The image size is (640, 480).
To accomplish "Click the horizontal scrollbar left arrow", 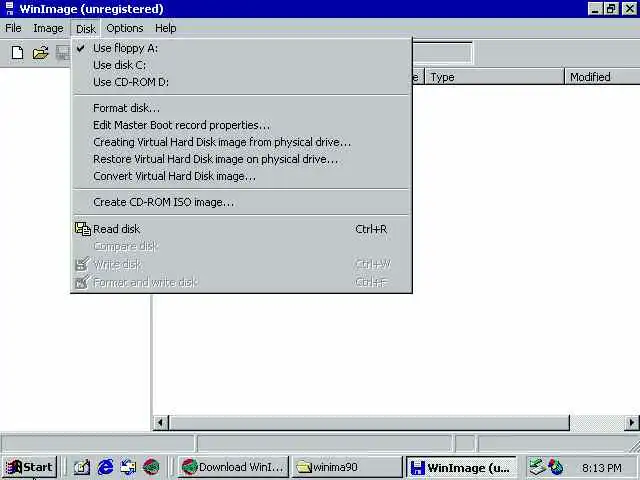I will click(x=161, y=422).
